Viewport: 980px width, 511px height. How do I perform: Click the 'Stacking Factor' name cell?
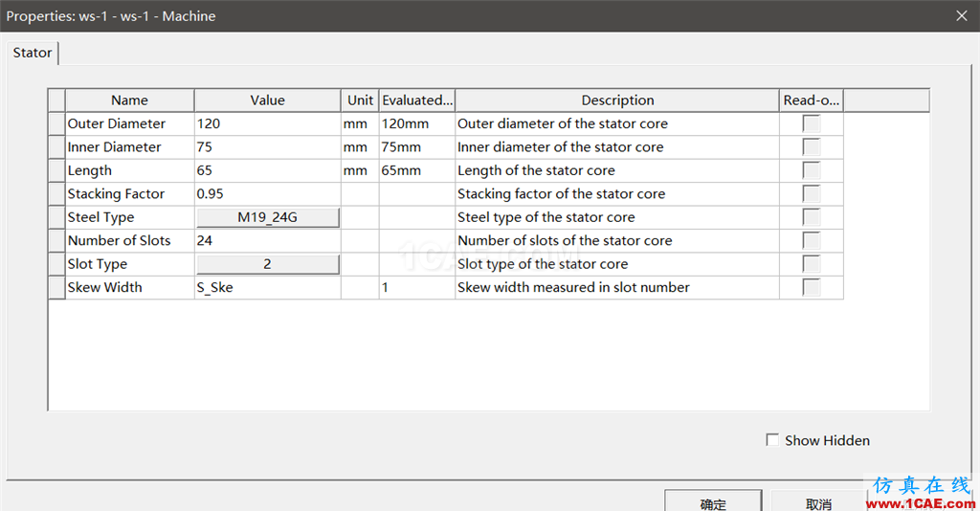[x=130, y=193]
